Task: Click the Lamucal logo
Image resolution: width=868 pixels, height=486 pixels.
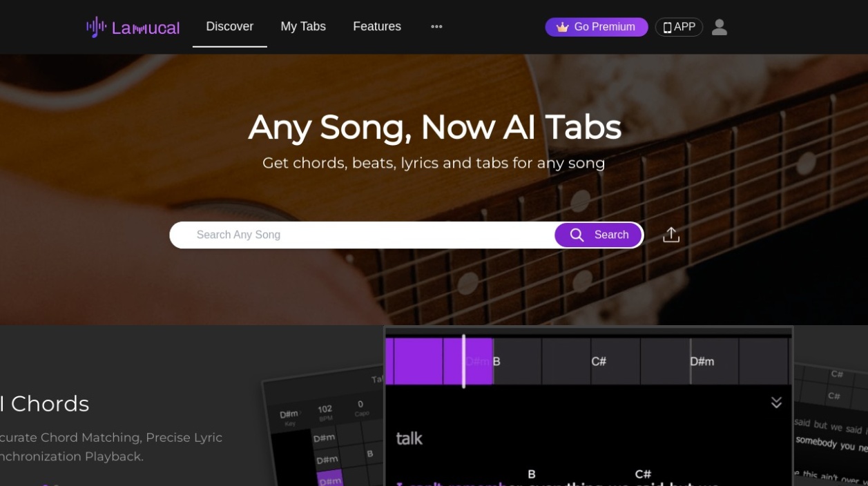Action: tap(133, 28)
